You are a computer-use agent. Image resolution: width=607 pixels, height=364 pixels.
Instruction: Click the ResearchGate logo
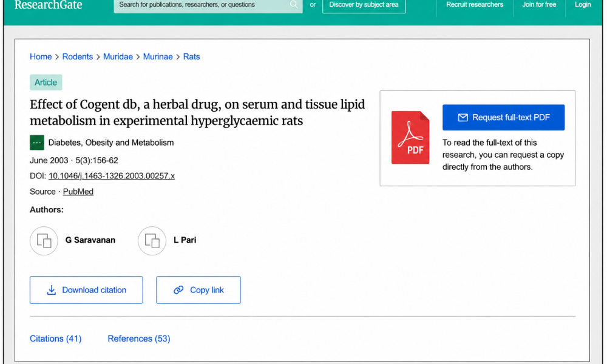point(49,5)
